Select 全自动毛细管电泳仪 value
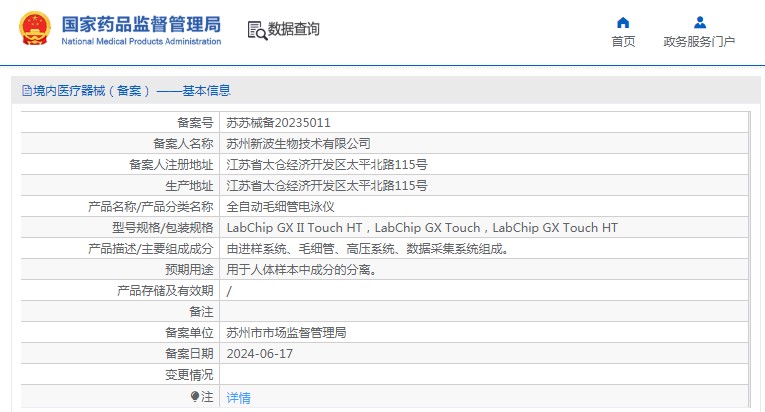This screenshot has height=412, width=765. [x=281, y=206]
